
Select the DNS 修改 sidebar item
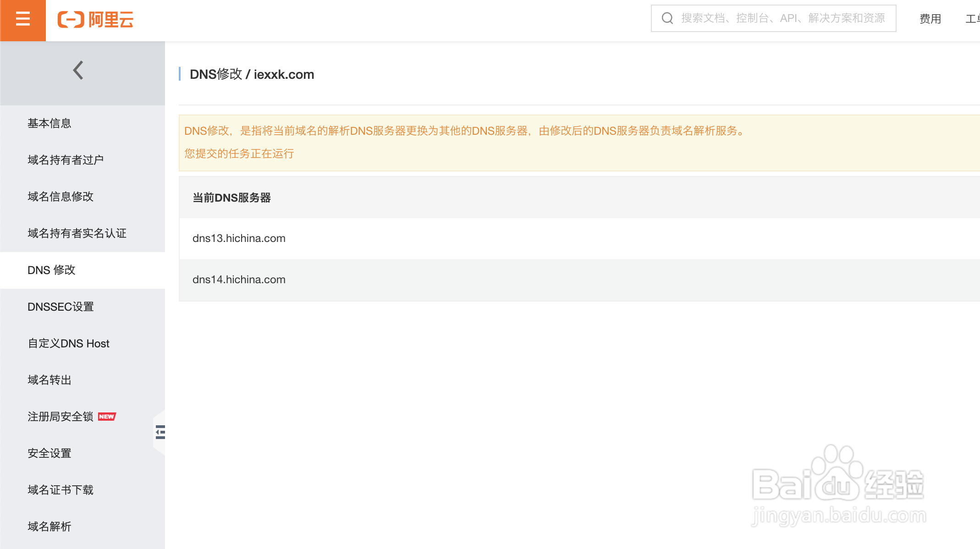[51, 270]
